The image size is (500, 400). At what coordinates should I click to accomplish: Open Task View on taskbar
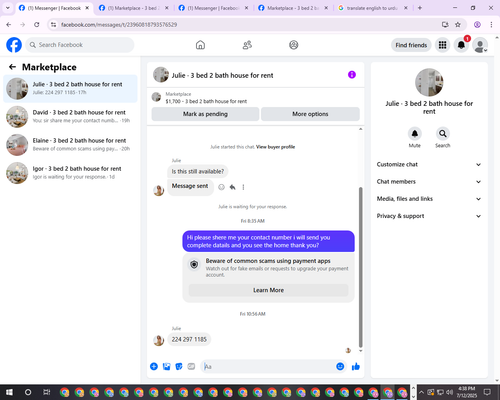[x=47, y=392]
